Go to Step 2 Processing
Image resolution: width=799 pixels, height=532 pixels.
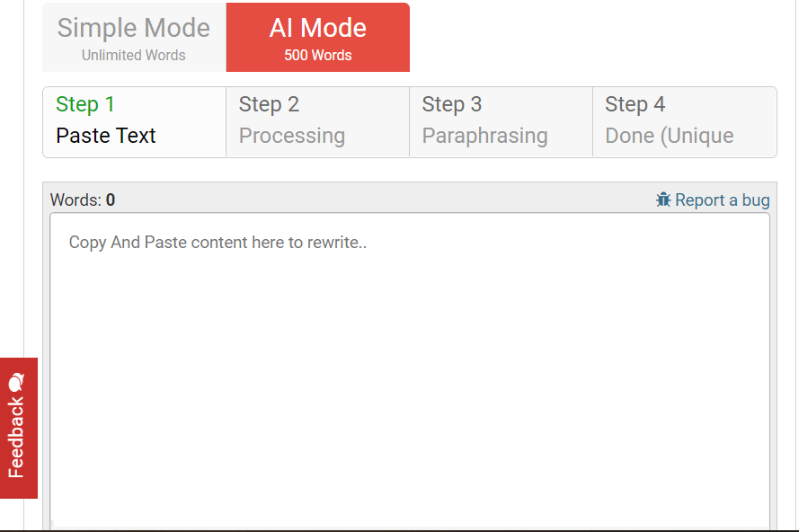point(317,121)
